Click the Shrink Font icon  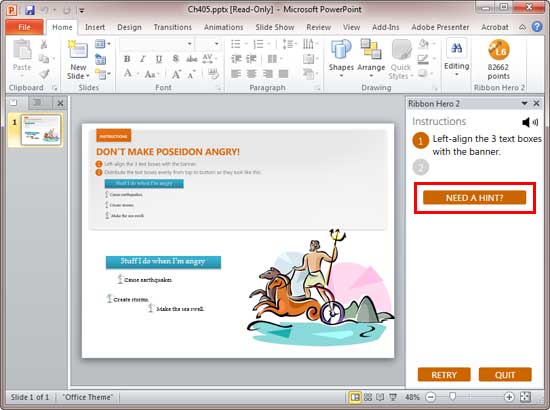click(x=192, y=74)
